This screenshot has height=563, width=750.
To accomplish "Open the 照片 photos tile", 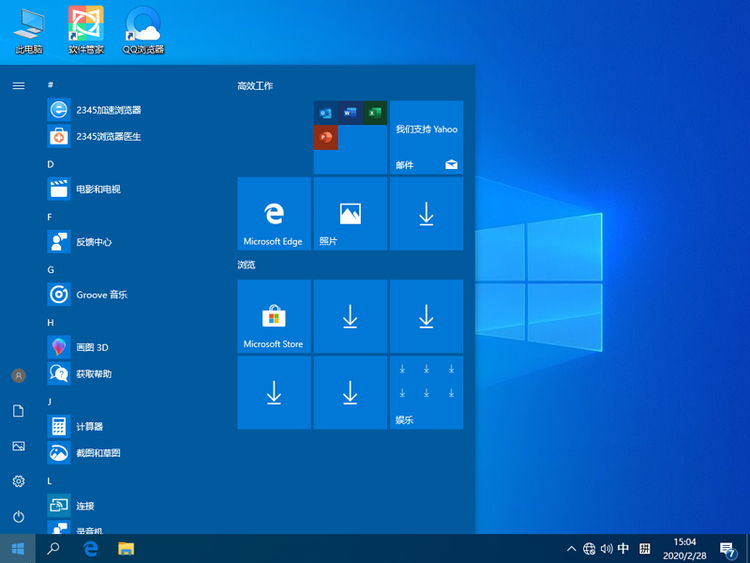I will [350, 214].
